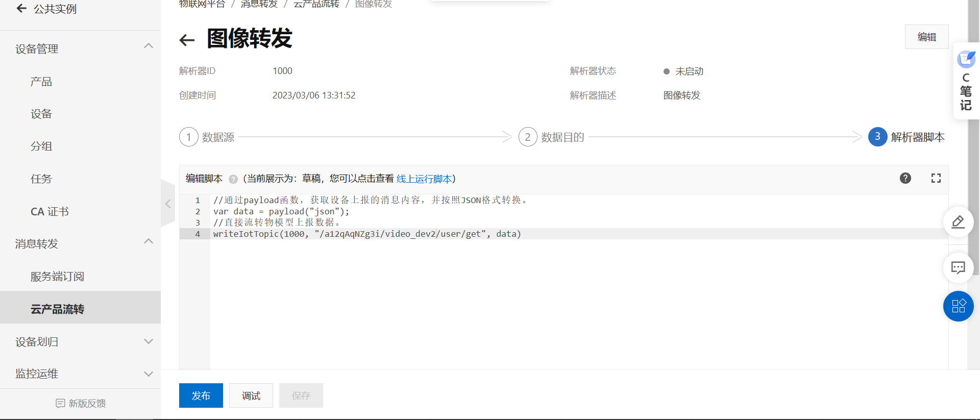Open the floating chat feedback icon
Viewport: 980px width, 420px height.
pyautogui.click(x=958, y=267)
